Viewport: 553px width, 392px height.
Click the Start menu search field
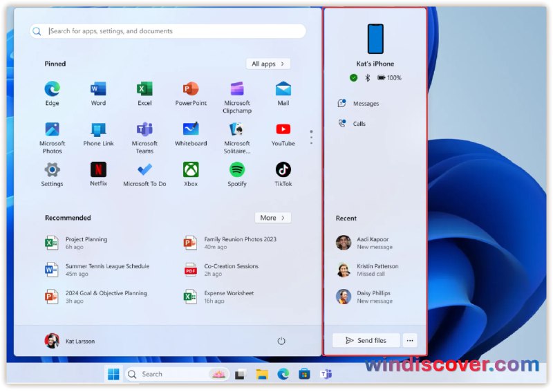(x=168, y=31)
